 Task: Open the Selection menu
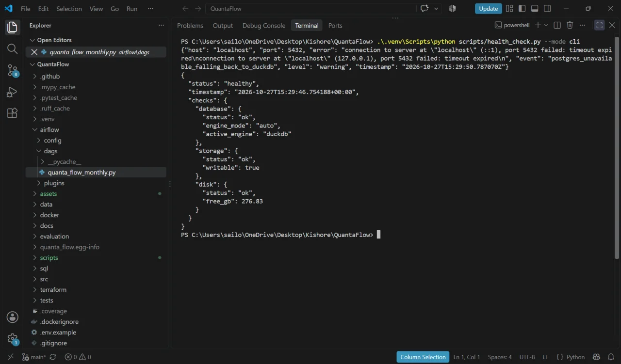(x=69, y=9)
